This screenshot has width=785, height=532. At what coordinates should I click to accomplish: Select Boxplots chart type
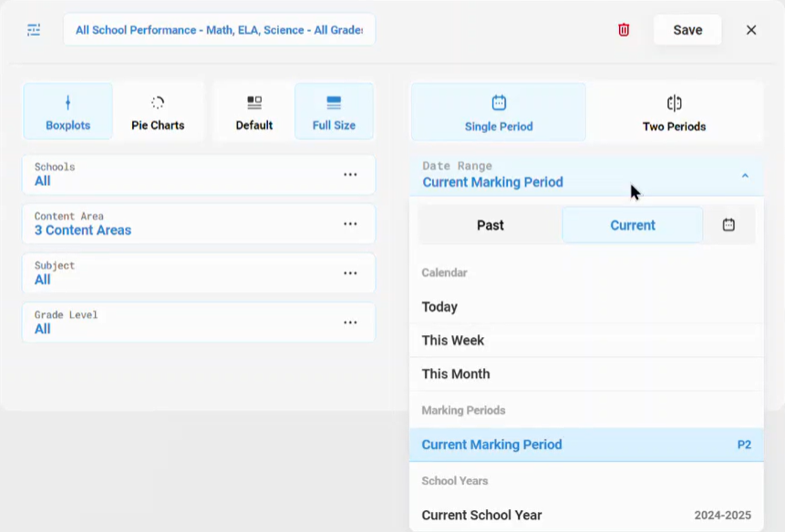click(x=68, y=111)
